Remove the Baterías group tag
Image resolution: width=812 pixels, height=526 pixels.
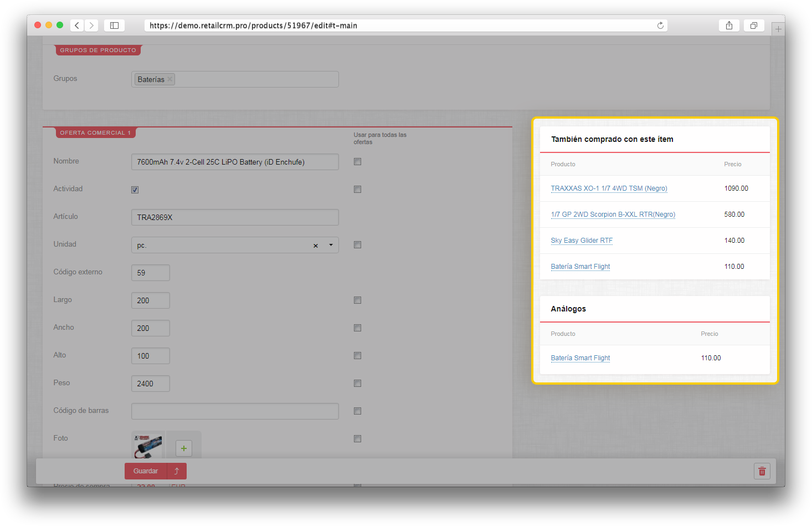pos(170,79)
